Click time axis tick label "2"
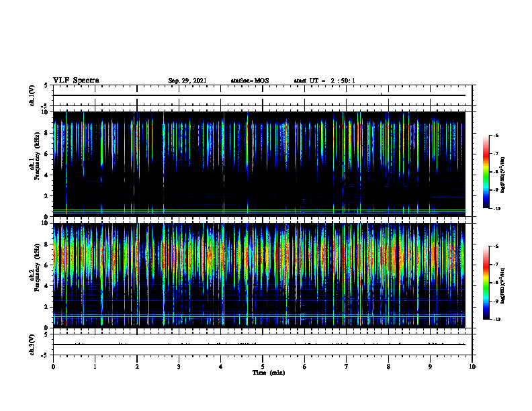This screenshot has width=532, height=411. coord(137,367)
